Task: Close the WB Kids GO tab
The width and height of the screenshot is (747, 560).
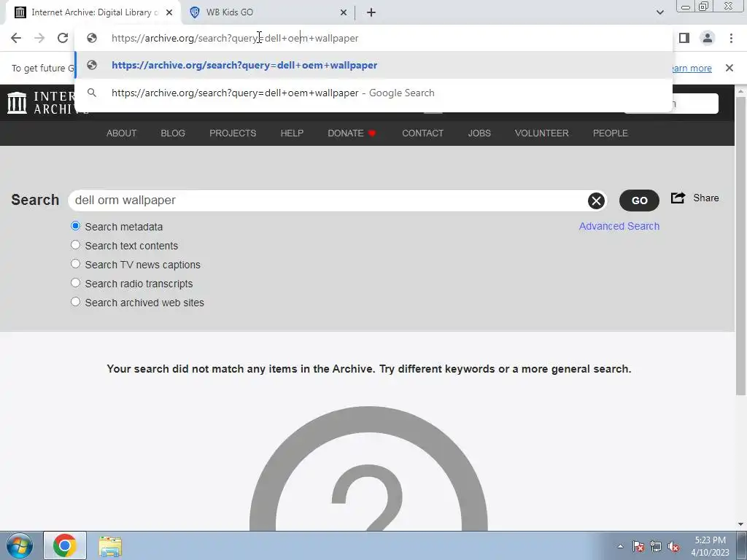Action: (x=344, y=12)
